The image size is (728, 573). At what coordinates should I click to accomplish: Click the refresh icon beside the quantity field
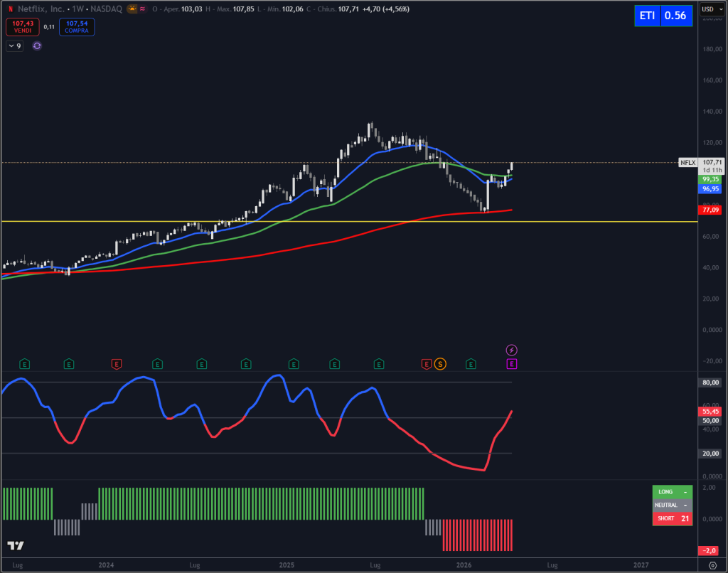36,45
